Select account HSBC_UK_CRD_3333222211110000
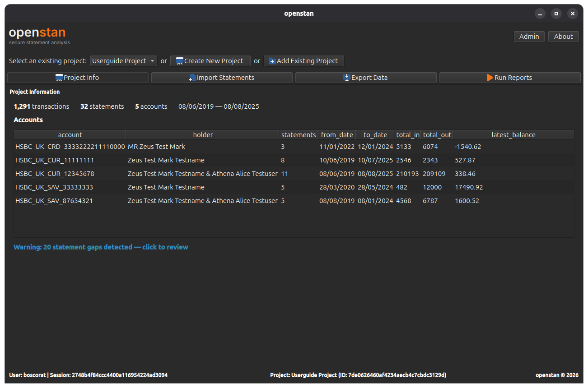The height and width of the screenshot is (388, 588). pos(70,147)
